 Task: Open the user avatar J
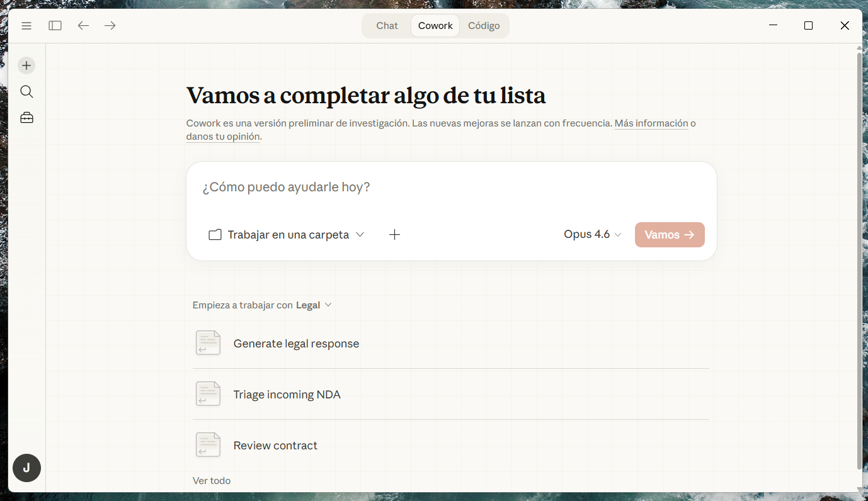26,468
